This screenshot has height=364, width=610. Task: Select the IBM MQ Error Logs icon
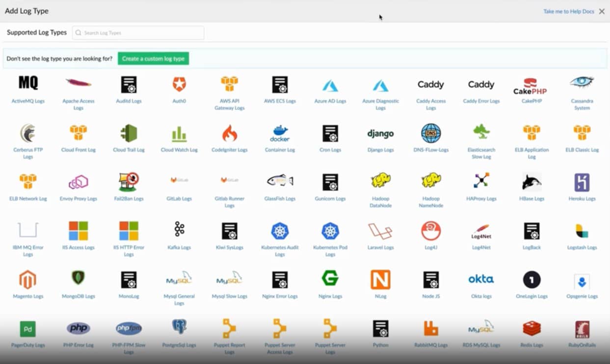28,230
